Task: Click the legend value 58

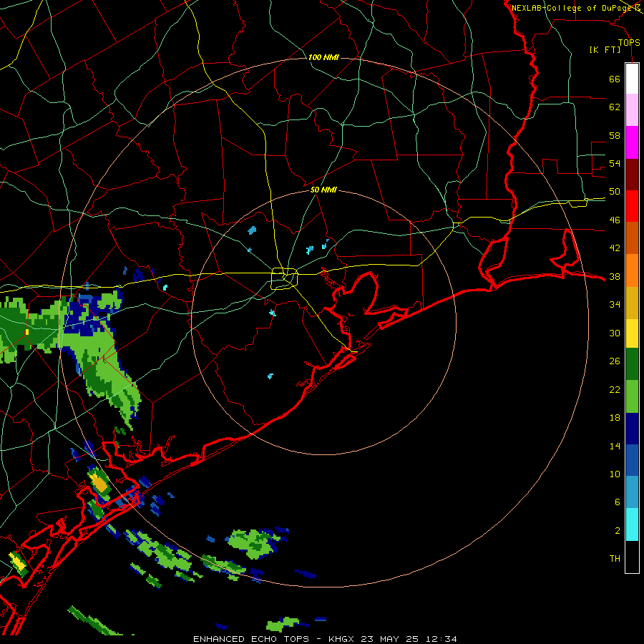Action: coord(615,135)
